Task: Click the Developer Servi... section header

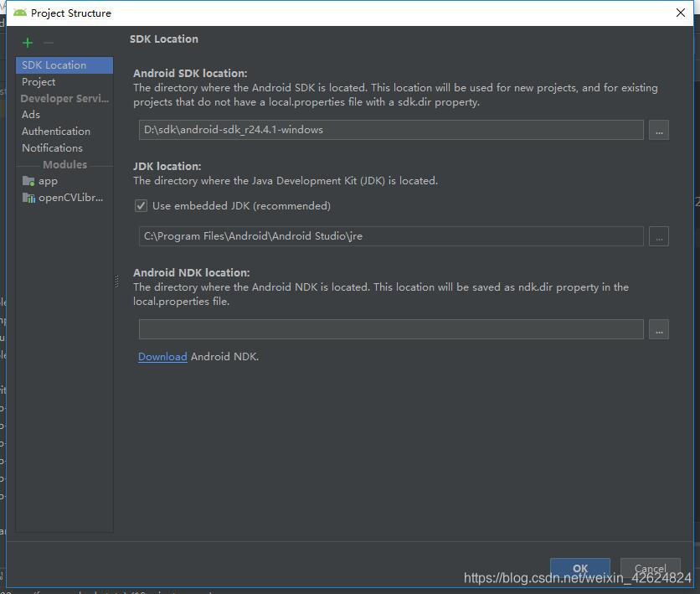Action: [64, 99]
